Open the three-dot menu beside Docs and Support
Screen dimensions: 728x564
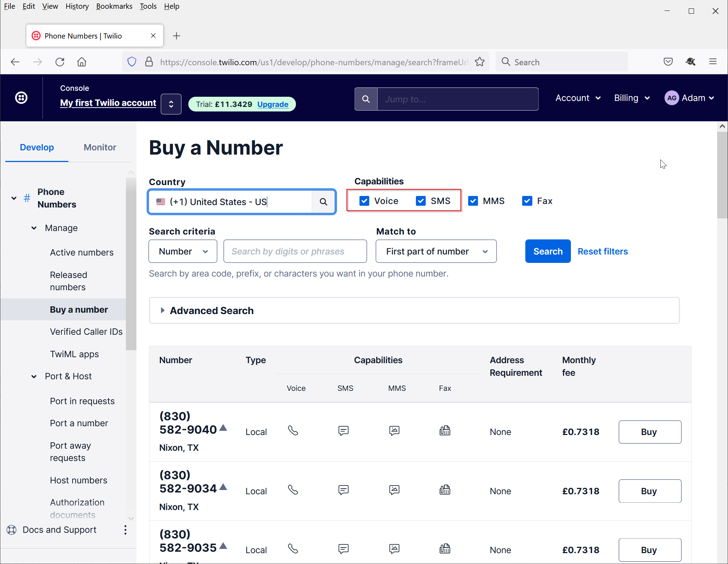pyautogui.click(x=125, y=530)
